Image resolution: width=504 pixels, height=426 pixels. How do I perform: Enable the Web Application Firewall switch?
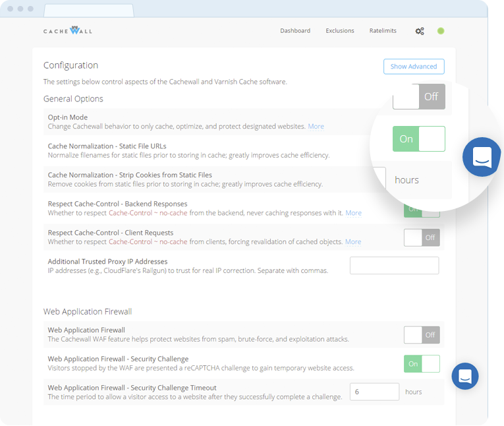pyautogui.click(x=422, y=335)
